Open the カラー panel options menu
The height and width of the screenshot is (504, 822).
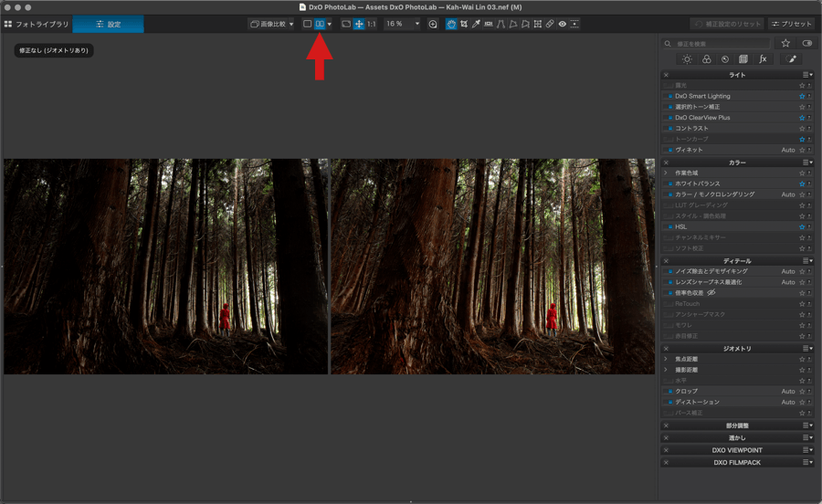(808, 163)
